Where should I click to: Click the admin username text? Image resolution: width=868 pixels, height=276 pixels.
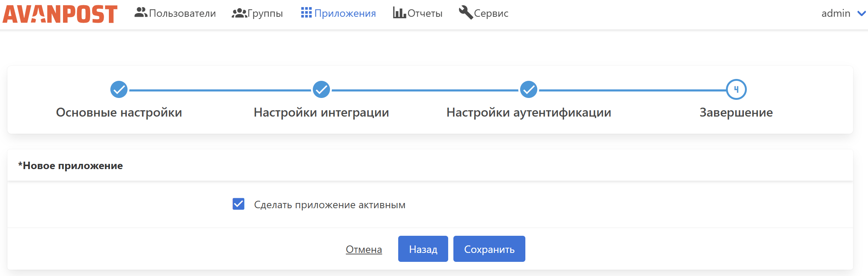836,13
